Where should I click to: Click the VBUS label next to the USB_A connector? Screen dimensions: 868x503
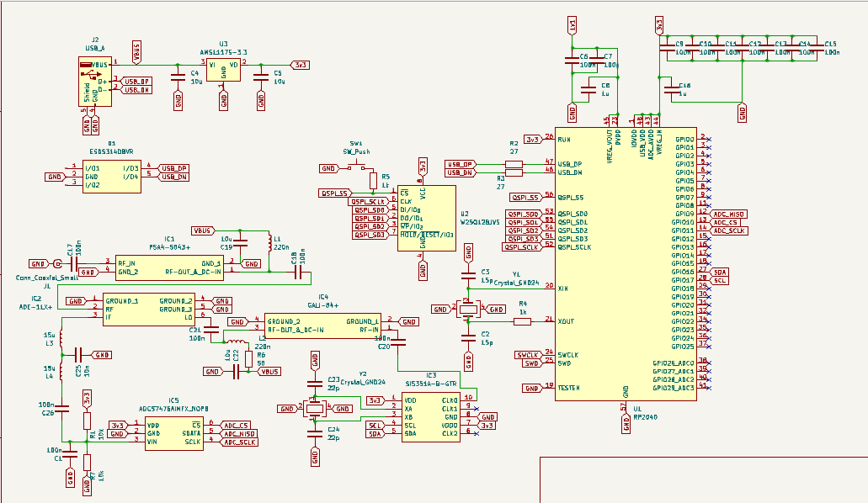(136, 52)
